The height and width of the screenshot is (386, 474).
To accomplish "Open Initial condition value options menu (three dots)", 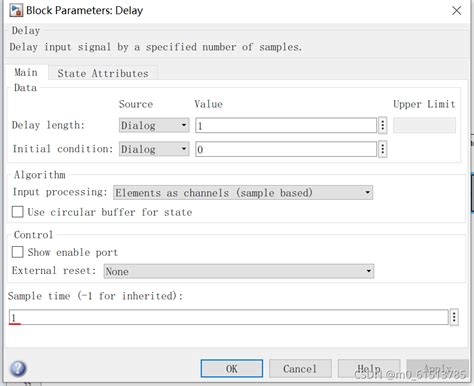I will tap(383, 149).
